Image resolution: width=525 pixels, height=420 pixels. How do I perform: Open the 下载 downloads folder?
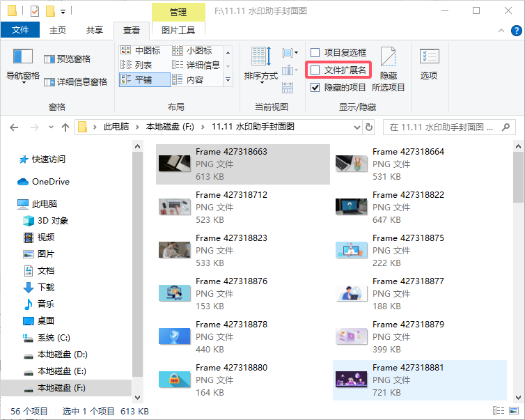pyautogui.click(x=39, y=288)
